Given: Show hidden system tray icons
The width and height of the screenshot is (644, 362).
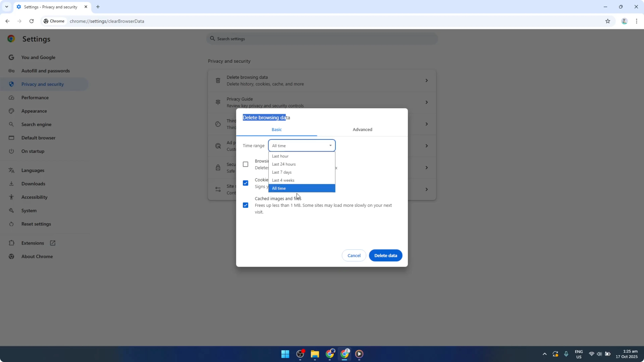Looking at the screenshot, I should [544, 354].
